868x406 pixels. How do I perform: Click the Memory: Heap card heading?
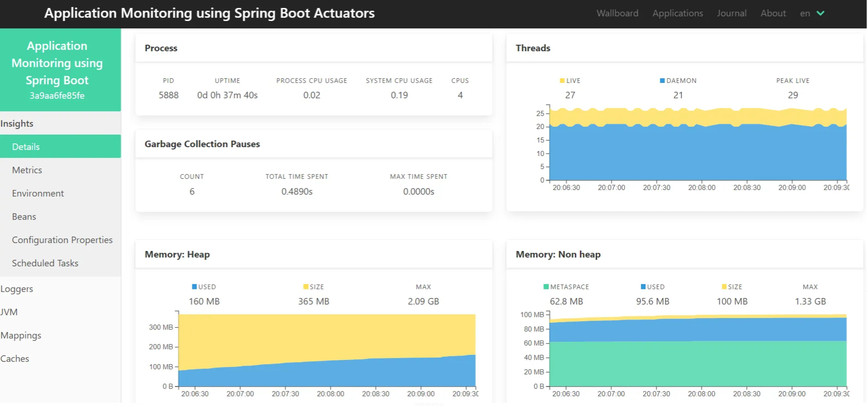(x=177, y=254)
